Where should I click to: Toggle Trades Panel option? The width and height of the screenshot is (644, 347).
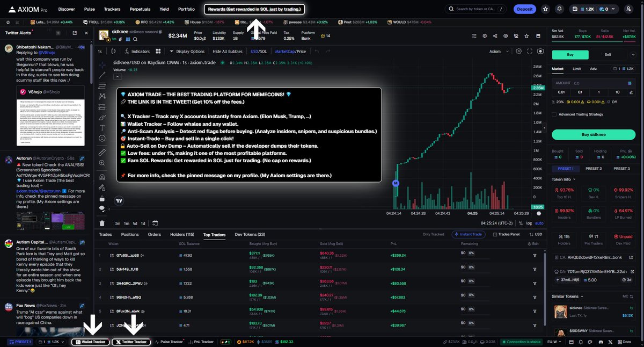pyautogui.click(x=506, y=235)
